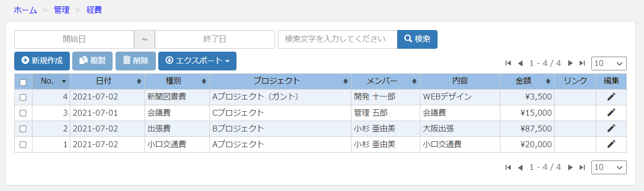The image size is (644, 191).
Task: Sort table by 日付 column header
Action: 107,81
